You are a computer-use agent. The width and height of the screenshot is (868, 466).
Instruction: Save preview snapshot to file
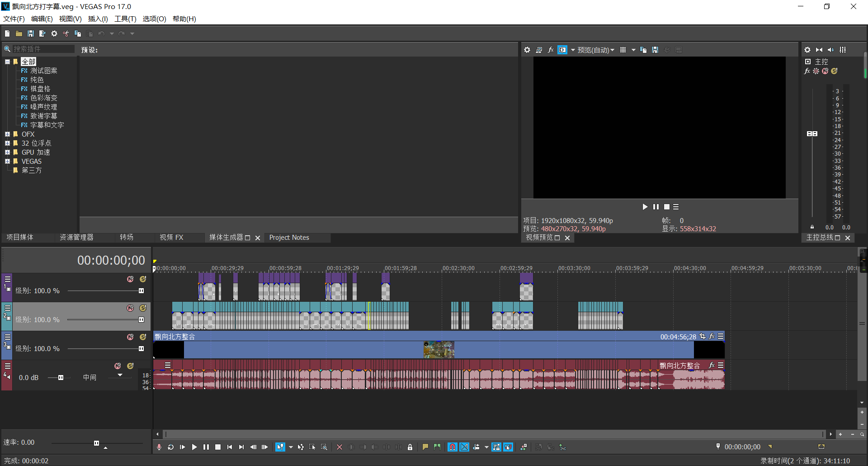tap(655, 50)
